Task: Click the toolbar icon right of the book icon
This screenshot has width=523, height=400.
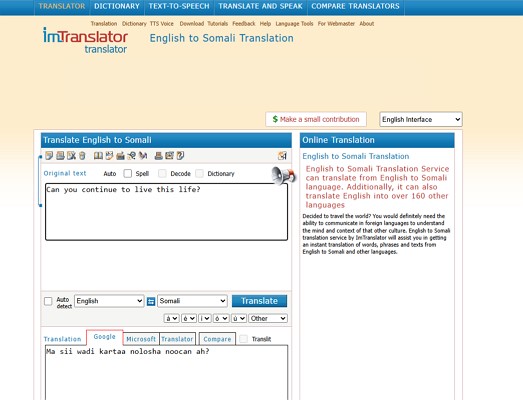Action: click(x=109, y=155)
